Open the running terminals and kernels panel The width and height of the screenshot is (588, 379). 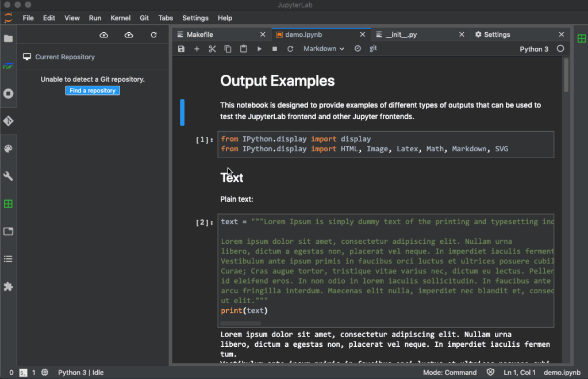[9, 93]
